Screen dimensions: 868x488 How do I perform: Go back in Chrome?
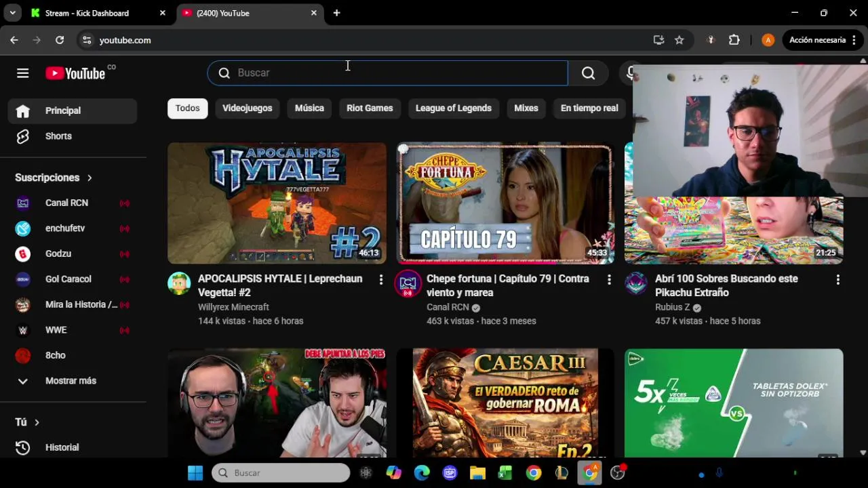pos(14,40)
